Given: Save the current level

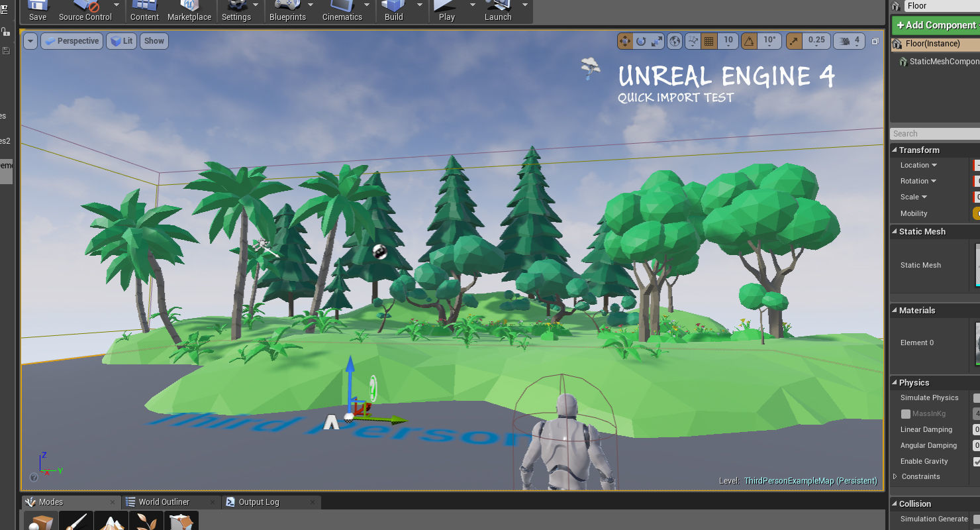Looking at the screenshot, I should (38, 11).
